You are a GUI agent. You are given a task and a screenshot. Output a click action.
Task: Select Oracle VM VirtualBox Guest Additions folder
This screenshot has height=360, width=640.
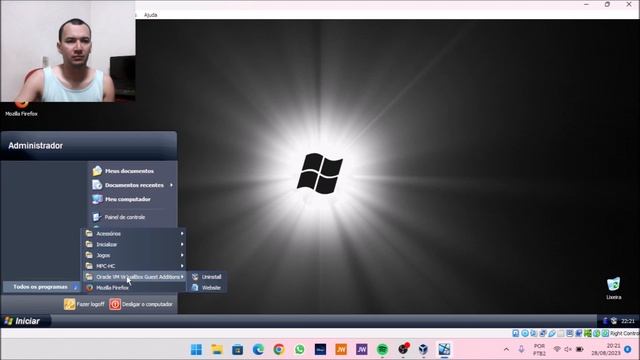[x=134, y=277]
